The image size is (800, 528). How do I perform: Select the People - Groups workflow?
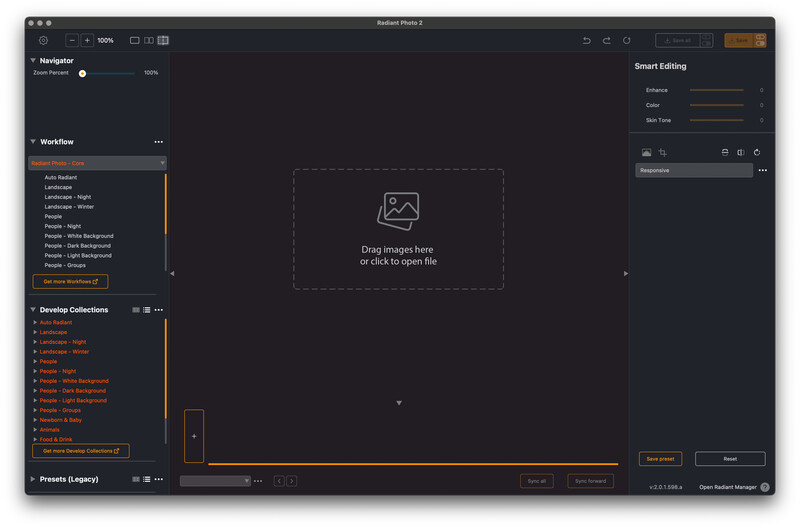click(x=65, y=265)
